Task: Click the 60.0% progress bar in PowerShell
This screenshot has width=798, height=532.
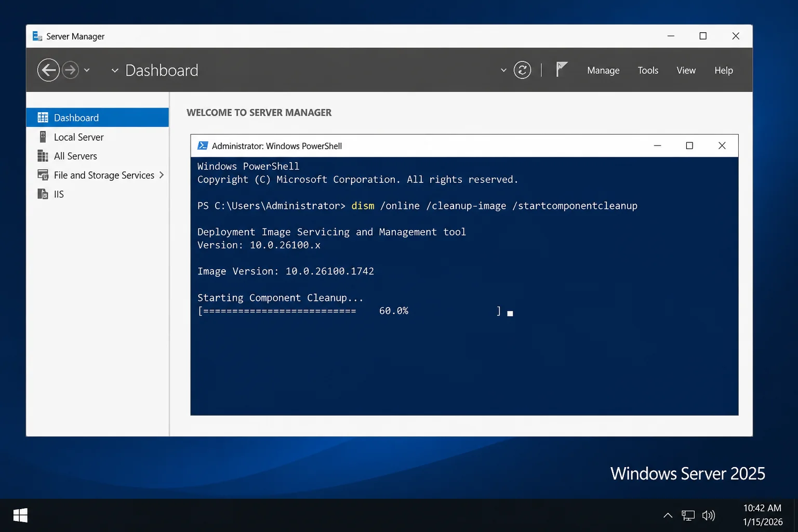Action: 349,311
